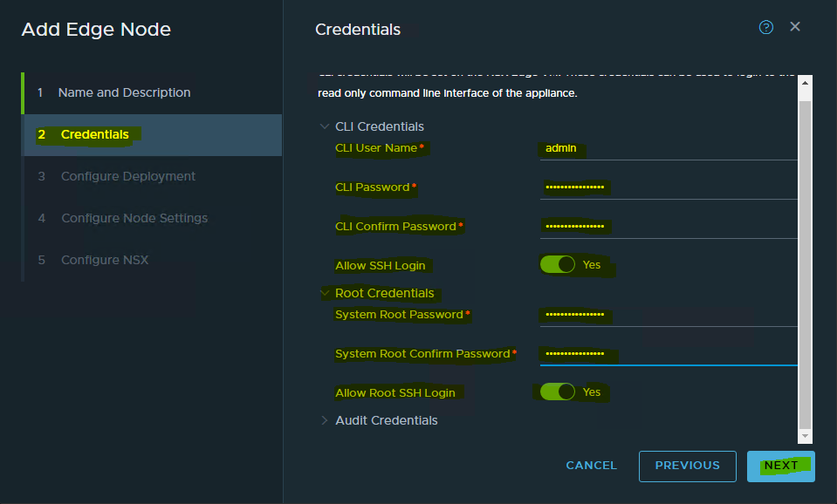Select step 2 Credentials
The width and height of the screenshot is (837, 504).
(152, 134)
